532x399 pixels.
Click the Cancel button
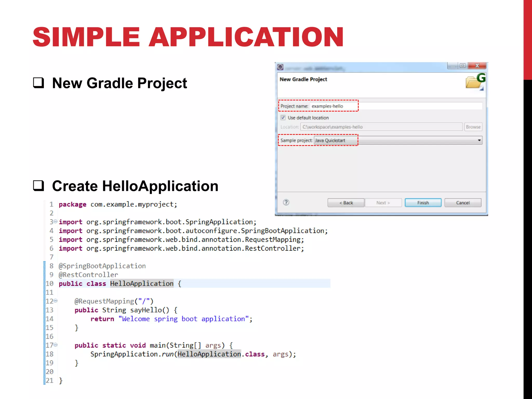[463, 203]
